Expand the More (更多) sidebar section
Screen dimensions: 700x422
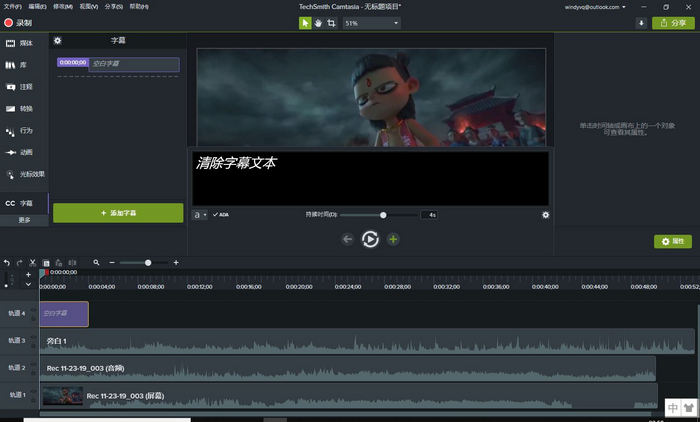click(24, 220)
